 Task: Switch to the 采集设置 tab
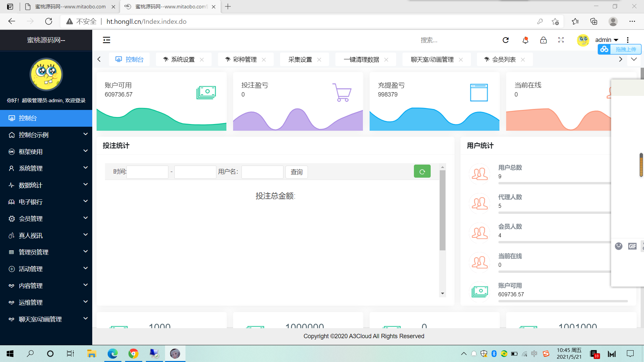(300, 59)
